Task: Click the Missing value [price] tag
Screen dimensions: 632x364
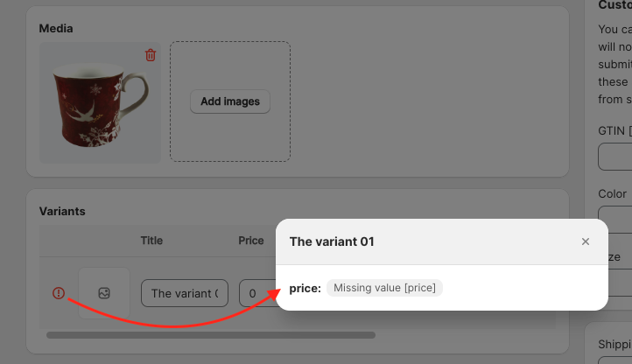Action: pos(384,288)
